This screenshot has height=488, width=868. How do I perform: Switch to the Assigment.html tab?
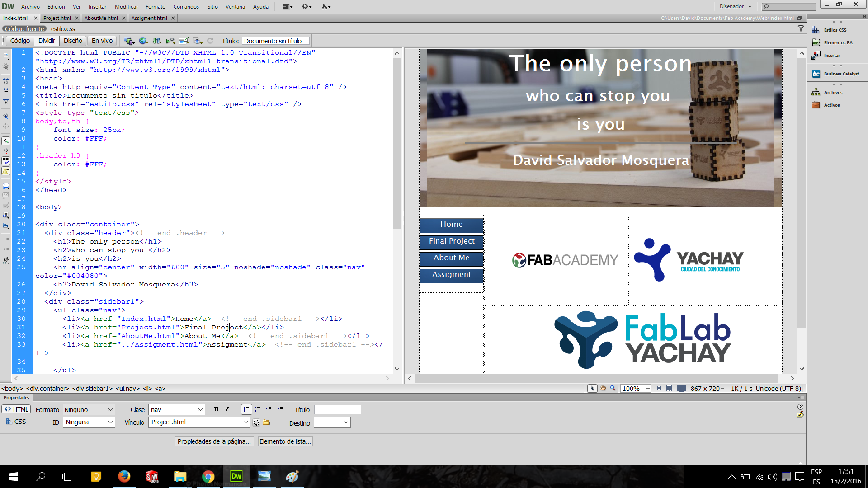149,18
